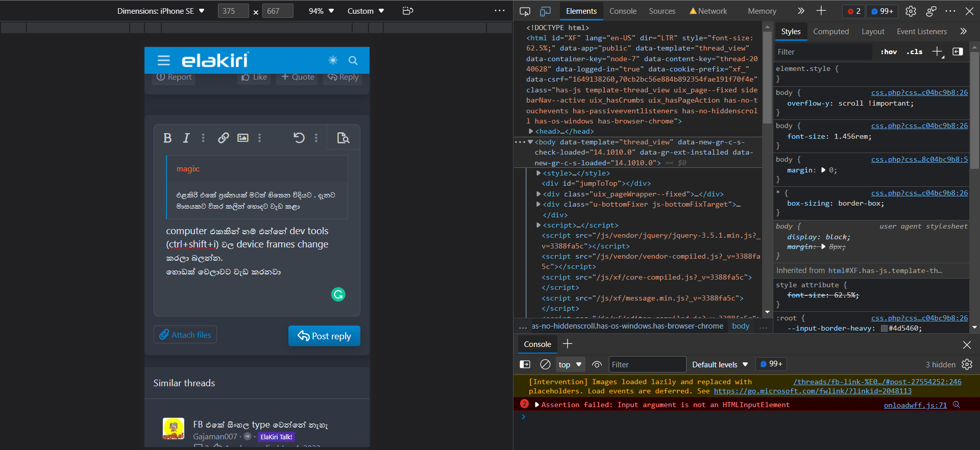
Task: Open the first css.php source link for body
Action: coord(919,93)
